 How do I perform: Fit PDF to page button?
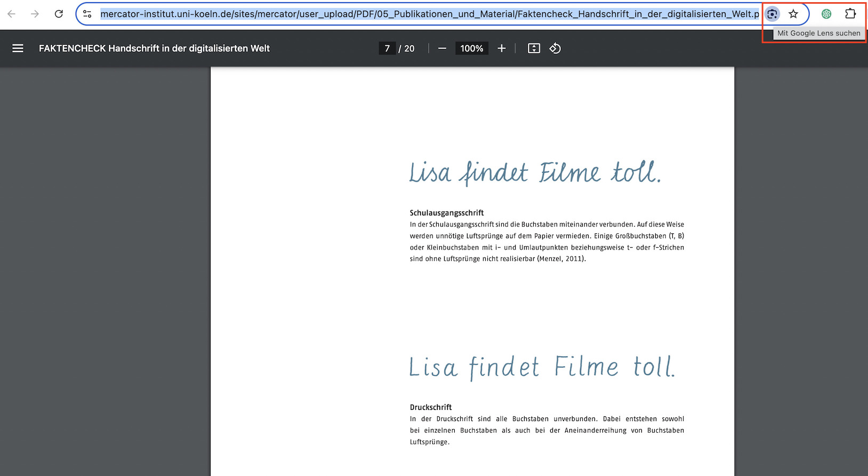(x=534, y=49)
